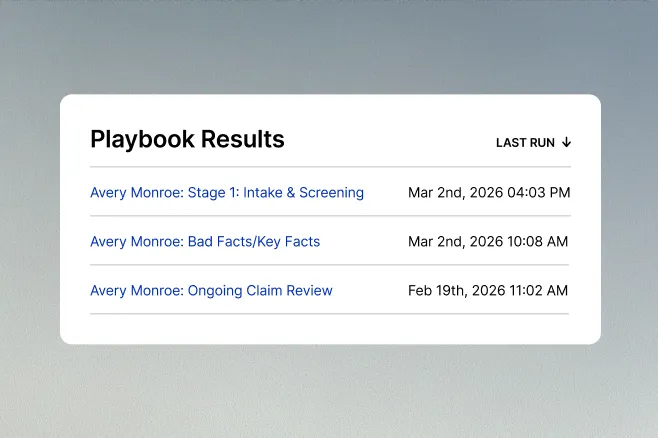Screen dimensions: 658x438
Task: Select the Mar 2nd, 2026 04:03 PM timestamp
Action: [489, 192]
